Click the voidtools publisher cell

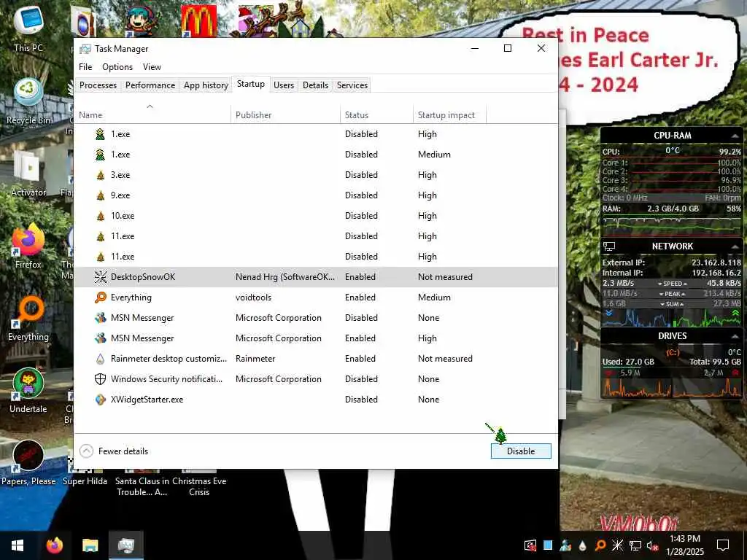[x=253, y=297]
